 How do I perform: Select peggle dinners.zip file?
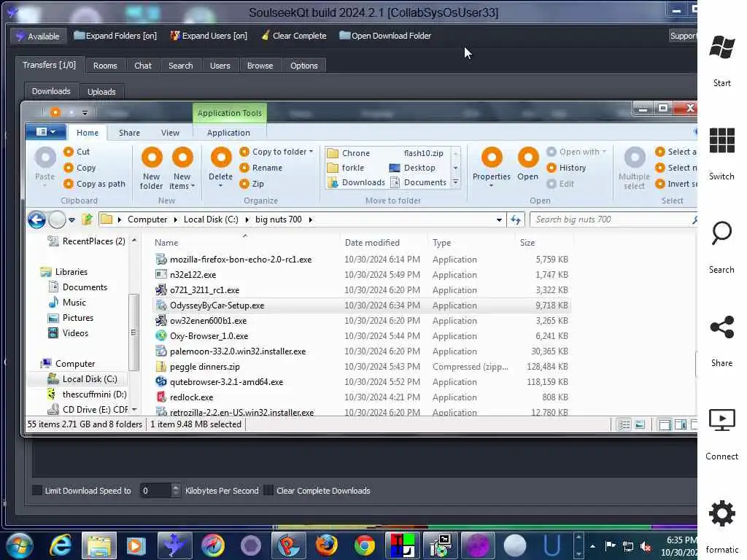tap(205, 367)
